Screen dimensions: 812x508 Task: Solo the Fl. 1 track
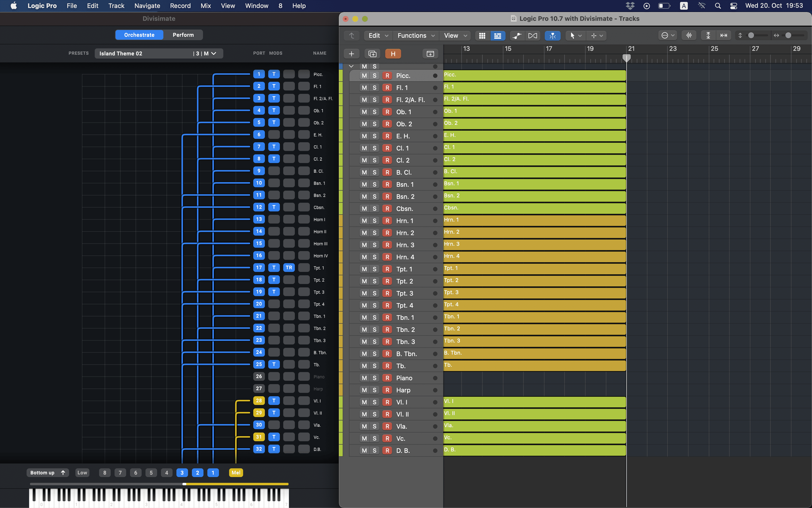click(374, 88)
